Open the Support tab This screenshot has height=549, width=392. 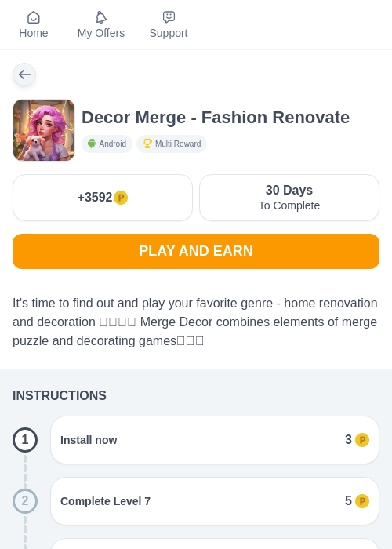169,25
